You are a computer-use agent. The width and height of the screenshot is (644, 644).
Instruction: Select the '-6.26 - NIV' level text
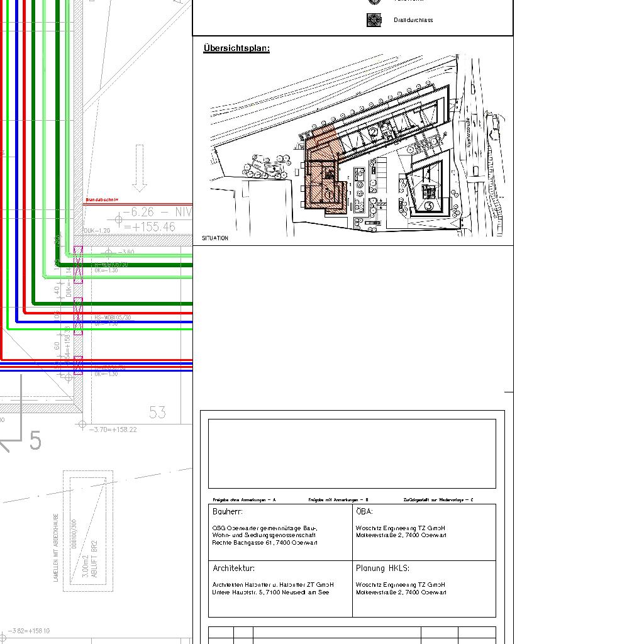pos(157,212)
